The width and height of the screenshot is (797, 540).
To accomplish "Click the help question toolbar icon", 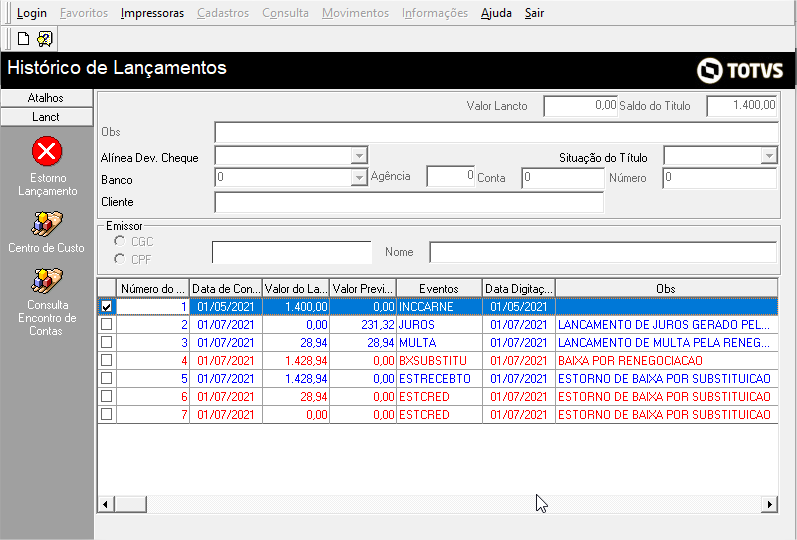I will [45, 39].
